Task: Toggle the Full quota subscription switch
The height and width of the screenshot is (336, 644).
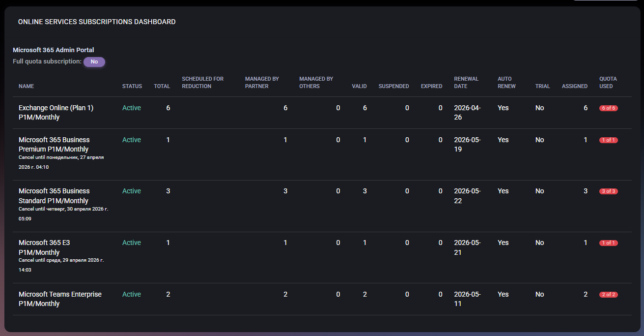Action: coord(94,61)
